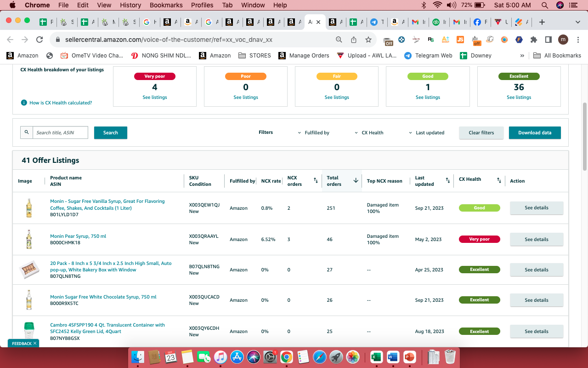Image resolution: width=588 pixels, height=368 pixels.
Task: Expand the Last updated filter dropdown
Action: click(x=427, y=132)
